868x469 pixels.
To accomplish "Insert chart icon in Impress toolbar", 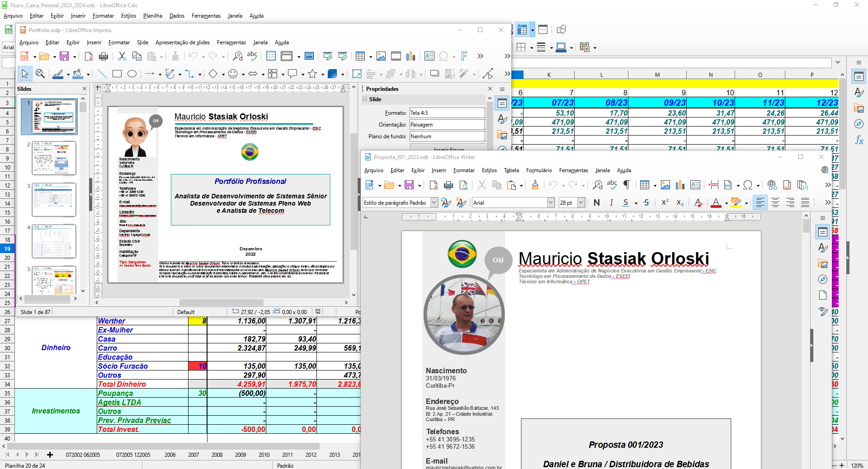I will (x=410, y=56).
